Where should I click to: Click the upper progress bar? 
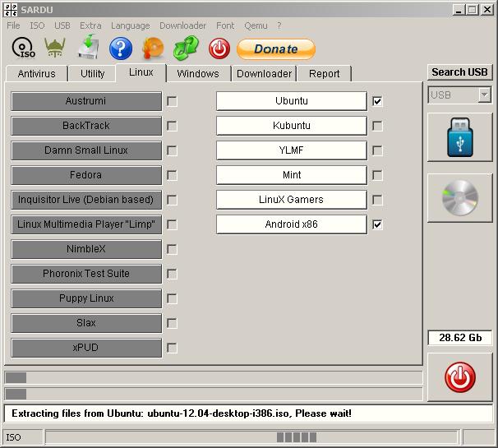[214, 378]
